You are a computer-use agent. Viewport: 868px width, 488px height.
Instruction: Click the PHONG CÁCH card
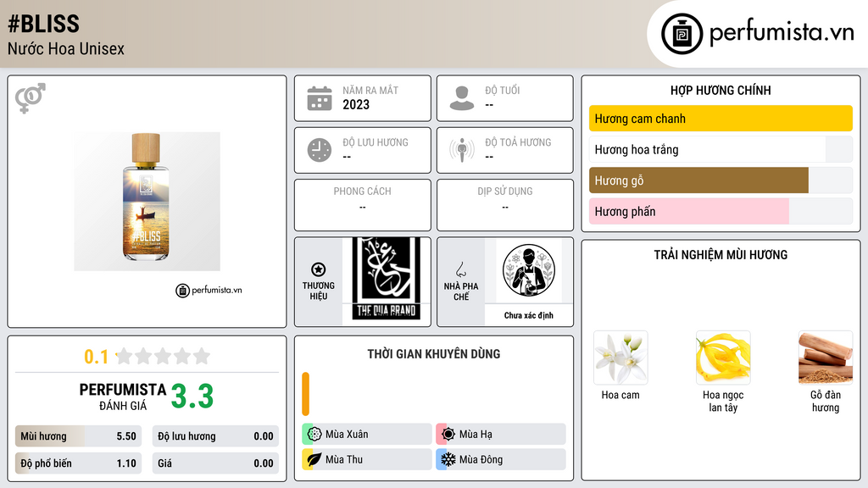[363, 205]
